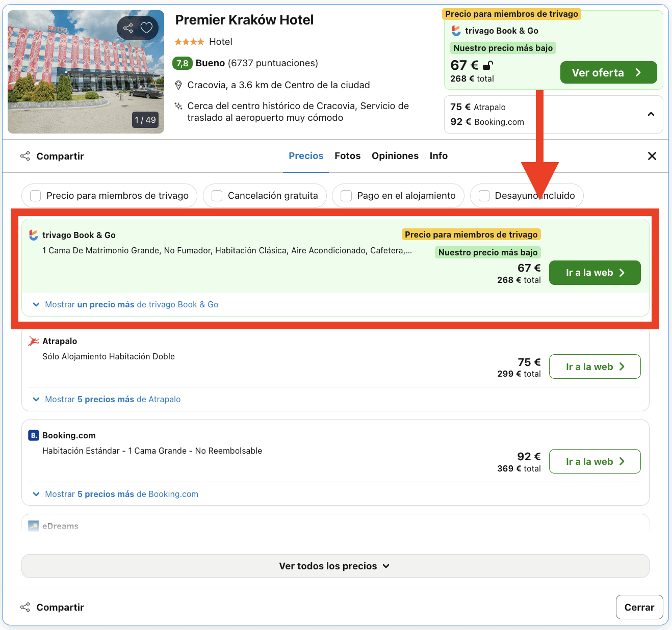Screen dimensions: 672x630
Task: Open the hotel photo thumbnail
Action: coord(86,71)
